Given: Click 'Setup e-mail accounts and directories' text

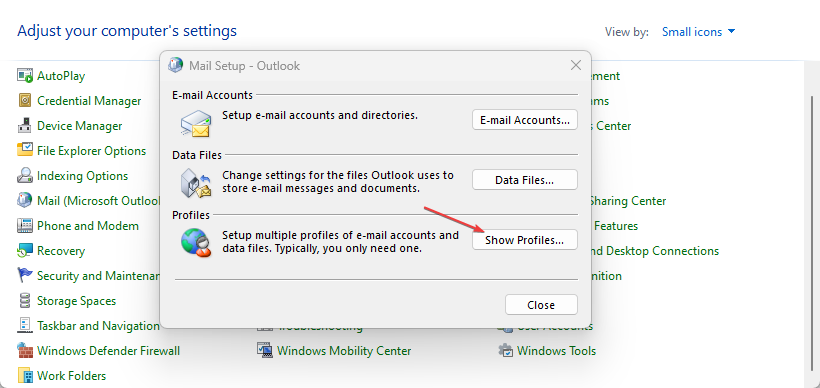Looking at the screenshot, I should point(320,115).
